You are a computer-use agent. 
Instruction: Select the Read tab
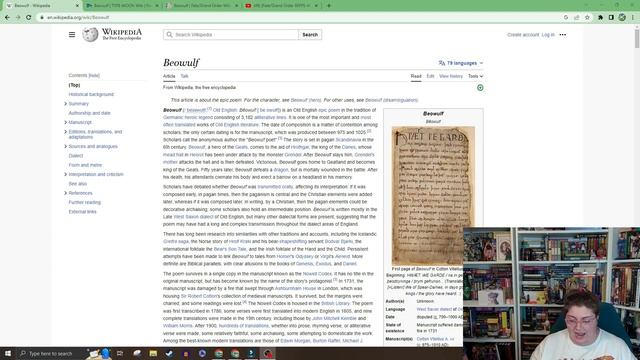pos(416,76)
